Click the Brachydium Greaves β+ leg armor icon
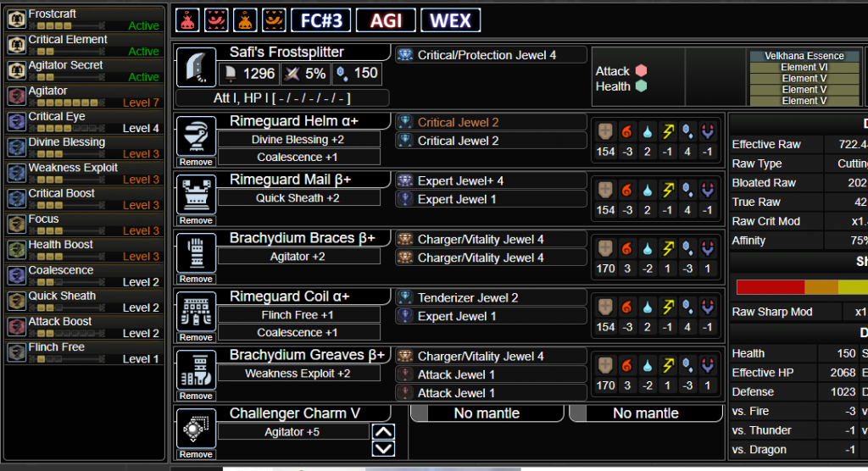This screenshot has height=471, width=868. coord(196,368)
